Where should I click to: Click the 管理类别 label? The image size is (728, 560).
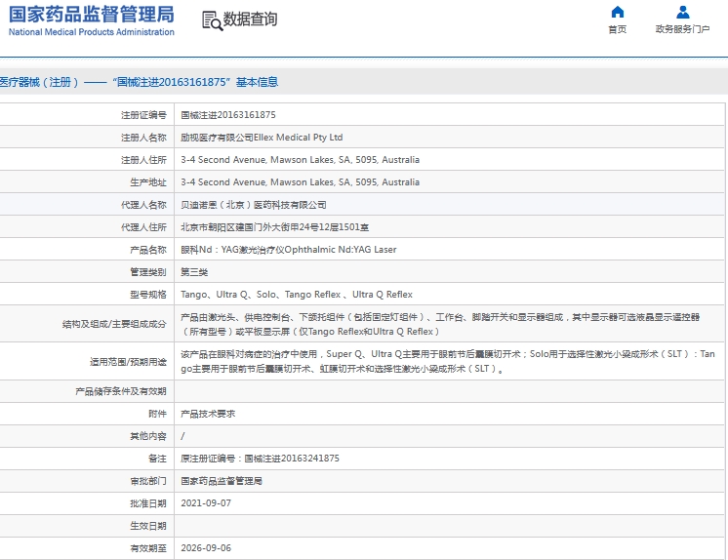148,272
